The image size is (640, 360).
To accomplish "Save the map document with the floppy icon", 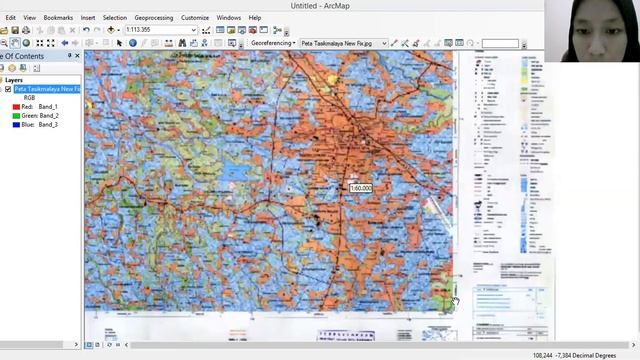I will pyautogui.click(x=15, y=30).
